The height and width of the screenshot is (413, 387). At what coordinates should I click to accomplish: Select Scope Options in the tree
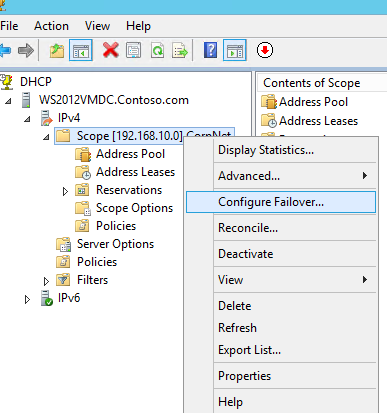click(x=134, y=208)
